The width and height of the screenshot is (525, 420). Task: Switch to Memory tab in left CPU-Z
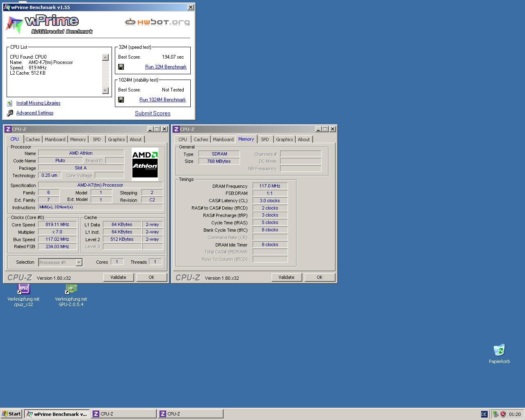78,139
